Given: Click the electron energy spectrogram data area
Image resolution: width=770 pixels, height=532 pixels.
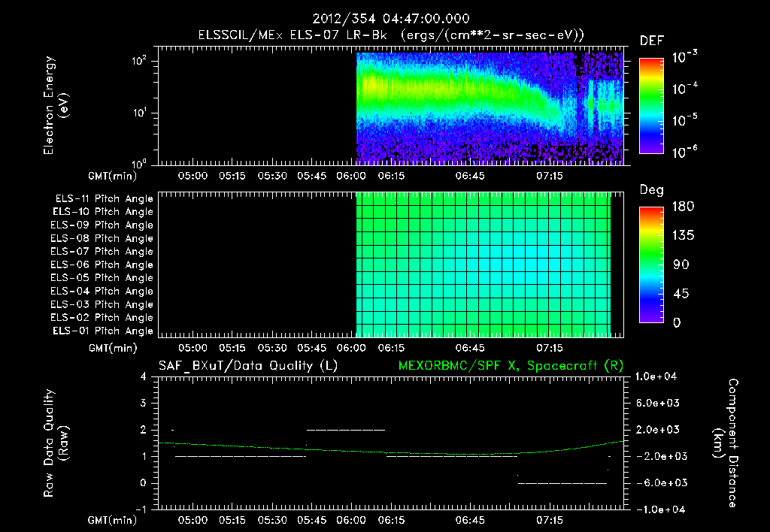Looking at the screenshot, I should [490, 108].
